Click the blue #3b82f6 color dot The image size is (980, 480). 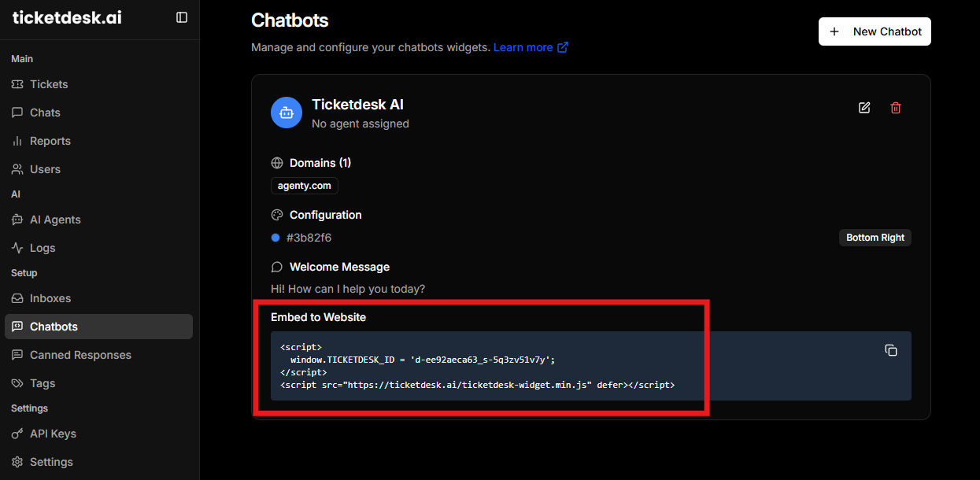click(276, 238)
